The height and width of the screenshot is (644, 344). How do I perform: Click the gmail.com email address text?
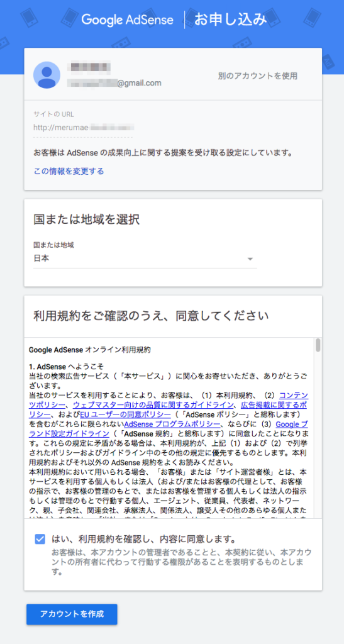[x=114, y=84]
